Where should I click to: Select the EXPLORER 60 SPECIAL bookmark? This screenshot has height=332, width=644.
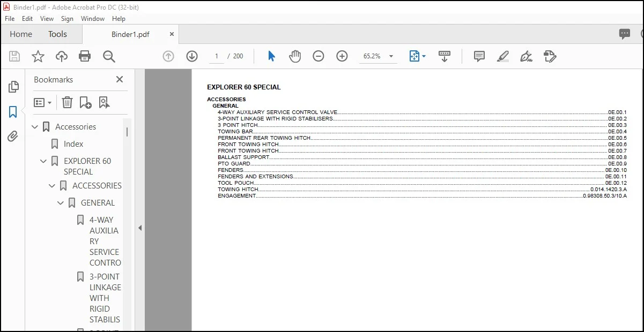pyautogui.click(x=87, y=167)
